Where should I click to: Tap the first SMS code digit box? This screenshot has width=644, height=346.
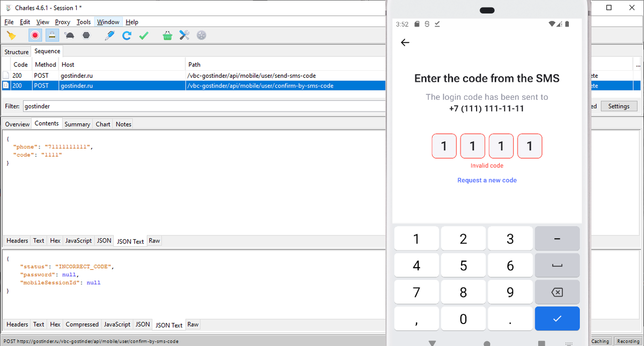(x=444, y=146)
